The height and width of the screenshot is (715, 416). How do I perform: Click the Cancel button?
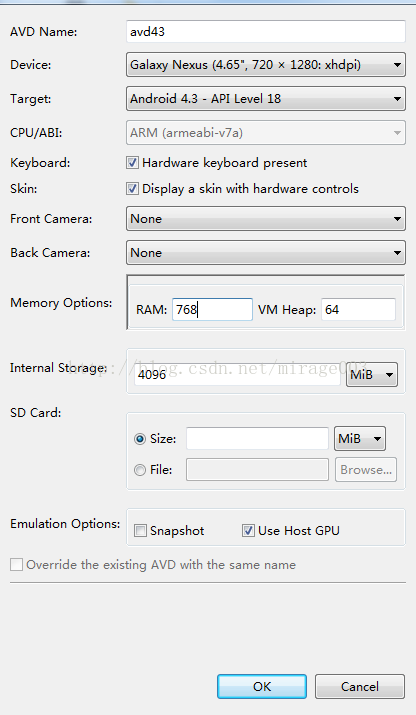(360, 687)
